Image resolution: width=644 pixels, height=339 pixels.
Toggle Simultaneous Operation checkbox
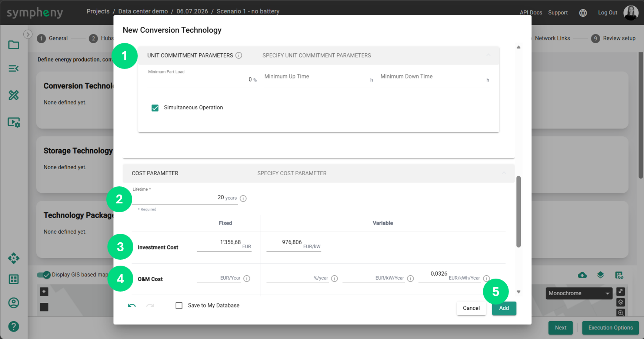tap(155, 108)
